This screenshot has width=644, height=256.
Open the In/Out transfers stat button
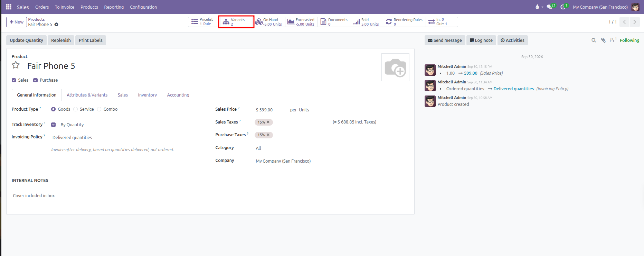[442, 22]
